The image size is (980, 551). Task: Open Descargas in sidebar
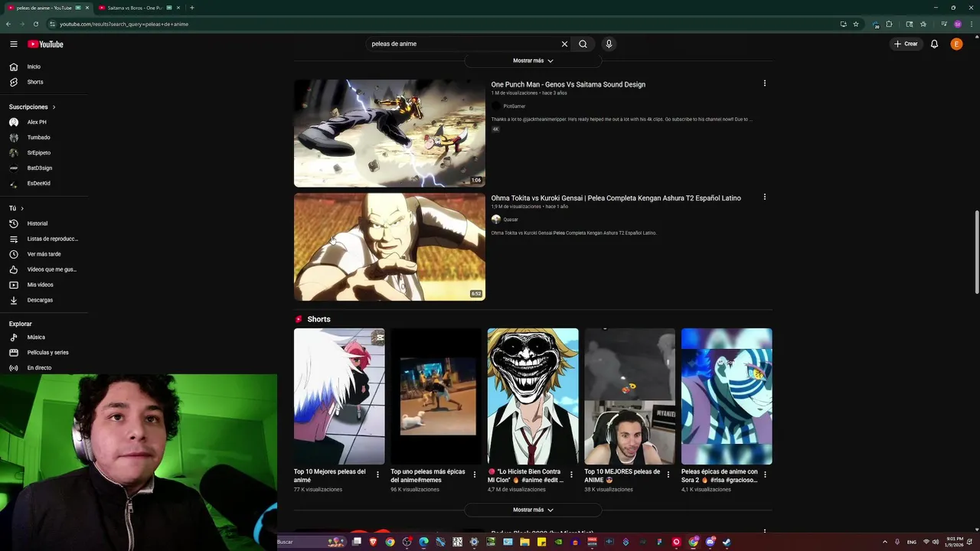[x=44, y=300]
